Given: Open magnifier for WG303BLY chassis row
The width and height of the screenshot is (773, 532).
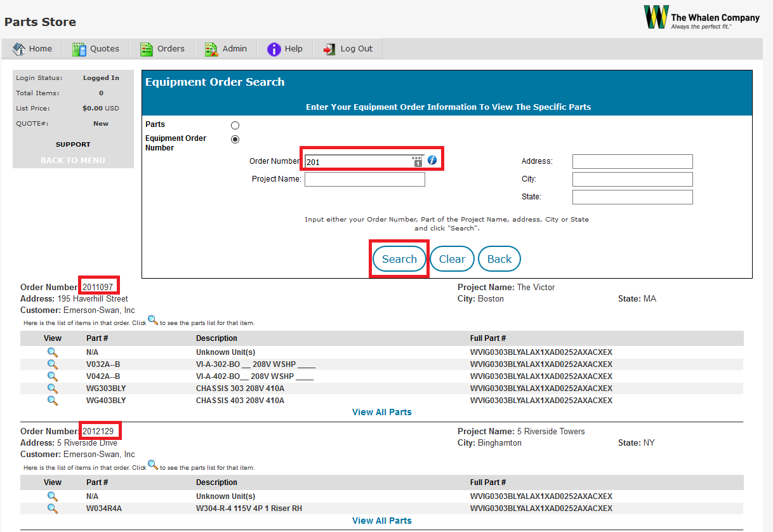Looking at the screenshot, I should (53, 389).
